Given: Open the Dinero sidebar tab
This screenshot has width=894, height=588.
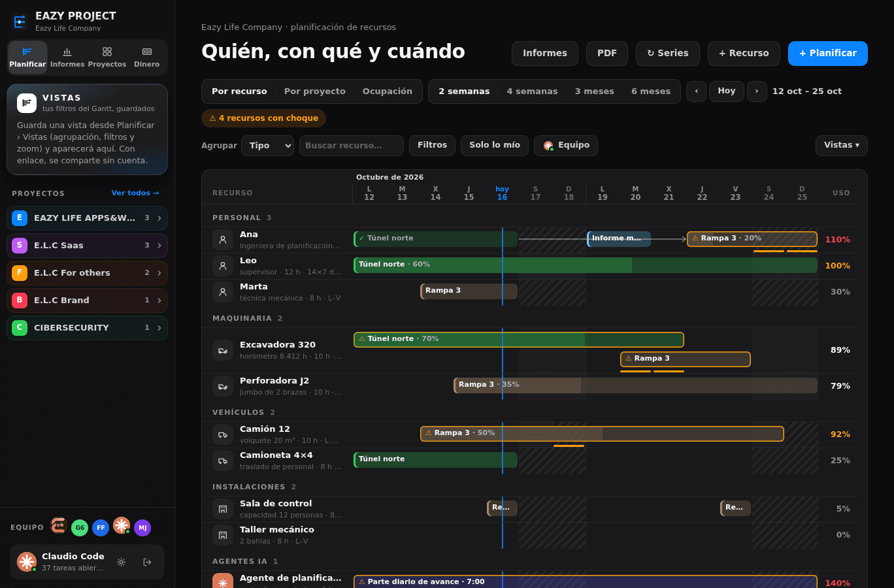Looking at the screenshot, I should tap(147, 57).
